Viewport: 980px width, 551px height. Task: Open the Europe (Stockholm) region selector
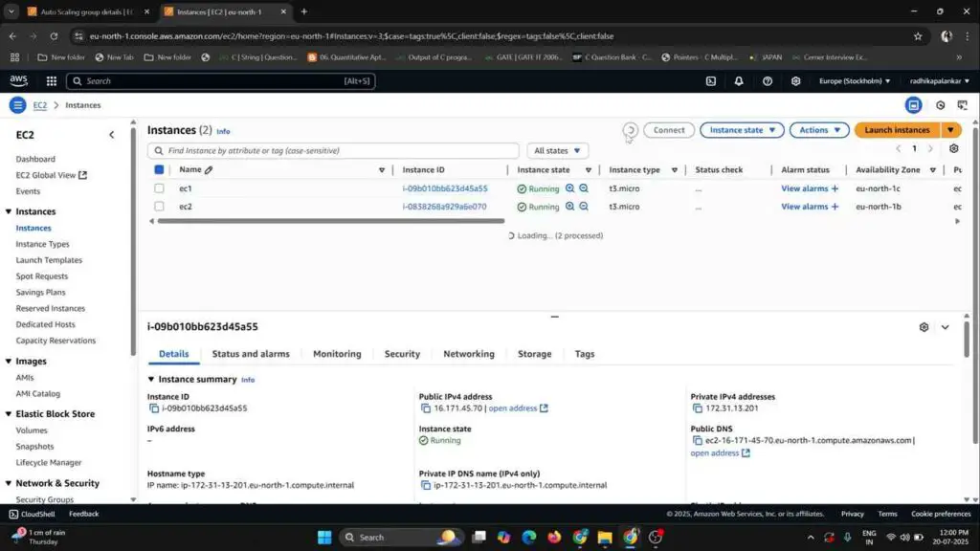point(855,81)
